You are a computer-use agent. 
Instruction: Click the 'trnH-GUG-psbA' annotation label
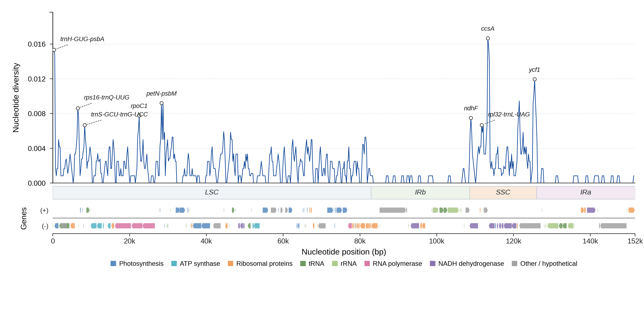82,39
